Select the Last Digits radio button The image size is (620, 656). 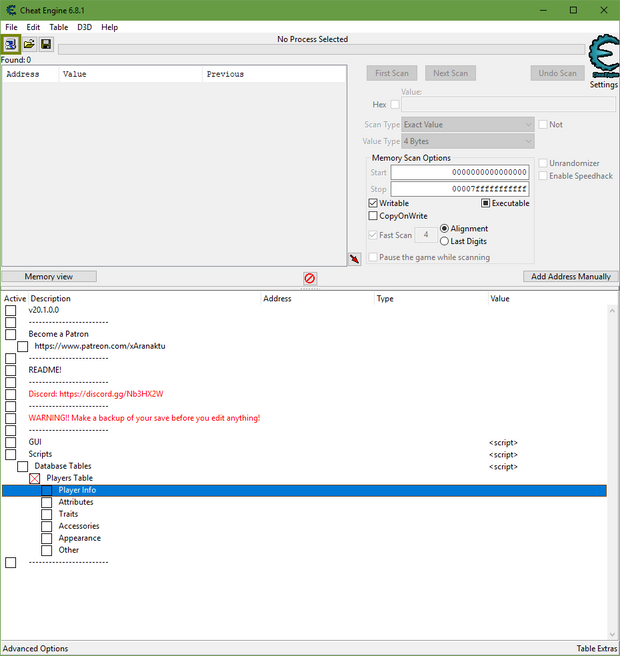click(444, 241)
